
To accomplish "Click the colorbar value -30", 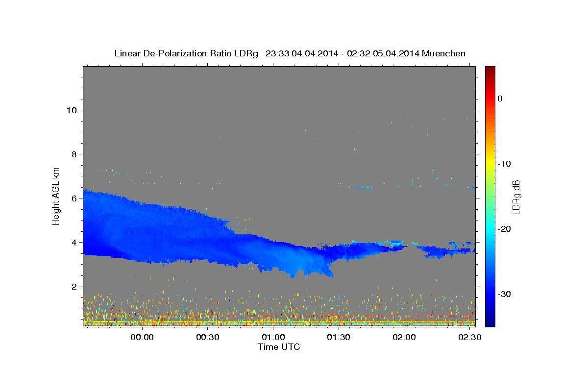I will pos(505,294).
